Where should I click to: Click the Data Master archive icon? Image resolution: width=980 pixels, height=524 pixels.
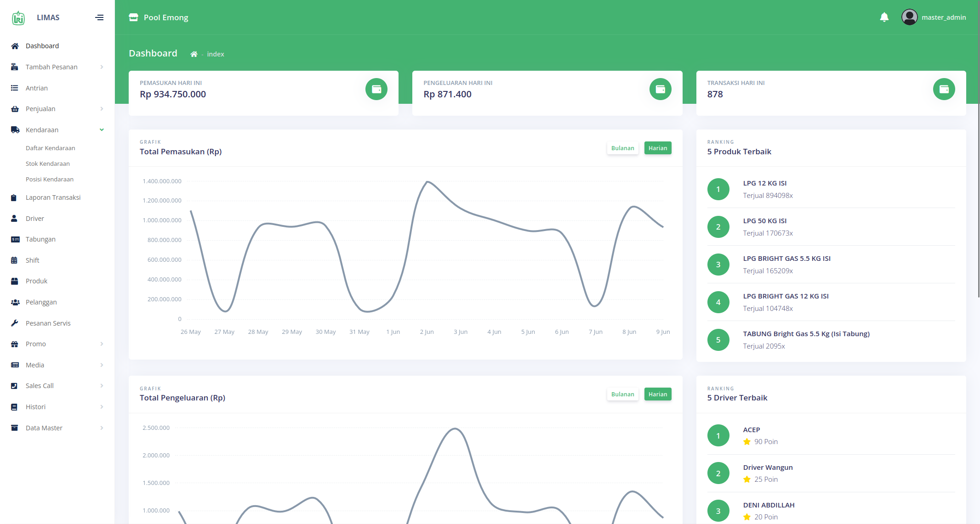(x=15, y=428)
